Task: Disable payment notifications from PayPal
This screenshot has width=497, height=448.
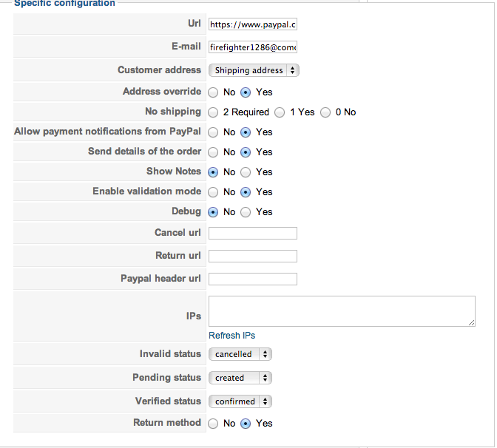Action: (213, 132)
